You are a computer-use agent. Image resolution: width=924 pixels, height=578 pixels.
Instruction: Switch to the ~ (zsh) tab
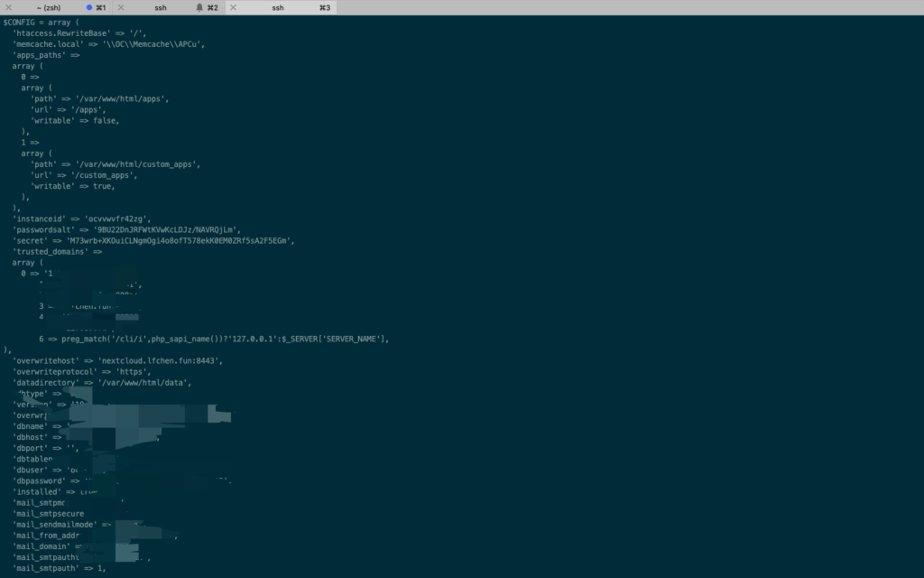(x=45, y=7)
